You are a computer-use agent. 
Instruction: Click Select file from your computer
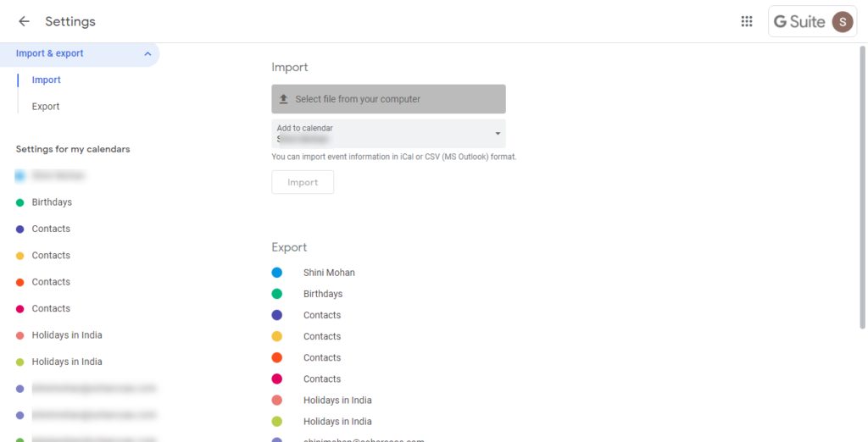coord(388,99)
